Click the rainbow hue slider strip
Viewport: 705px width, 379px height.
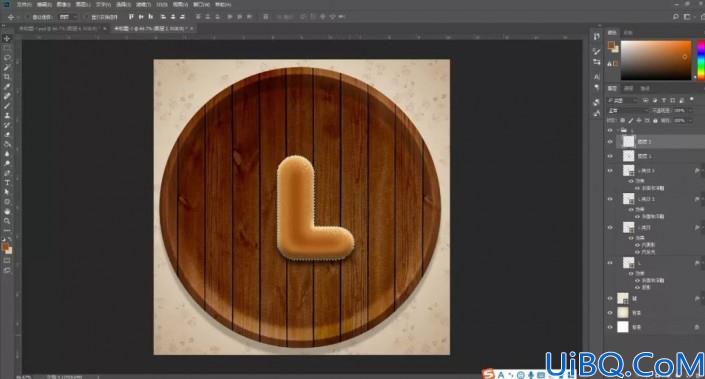[x=701, y=61]
